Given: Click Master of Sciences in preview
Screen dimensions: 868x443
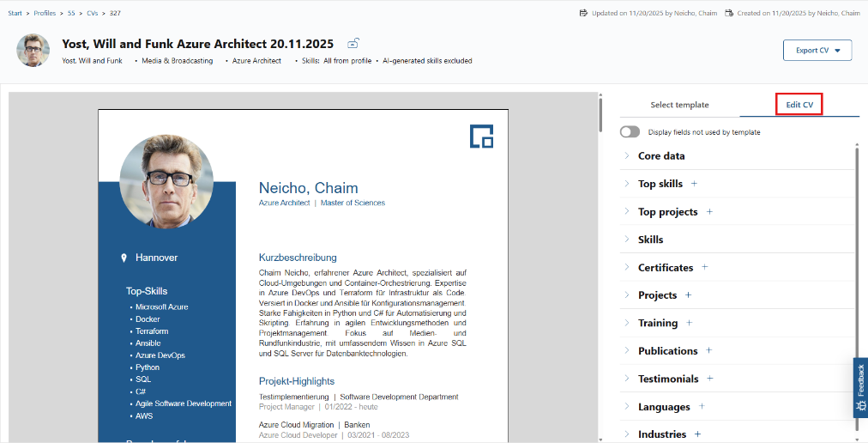Looking at the screenshot, I should click(x=353, y=203).
